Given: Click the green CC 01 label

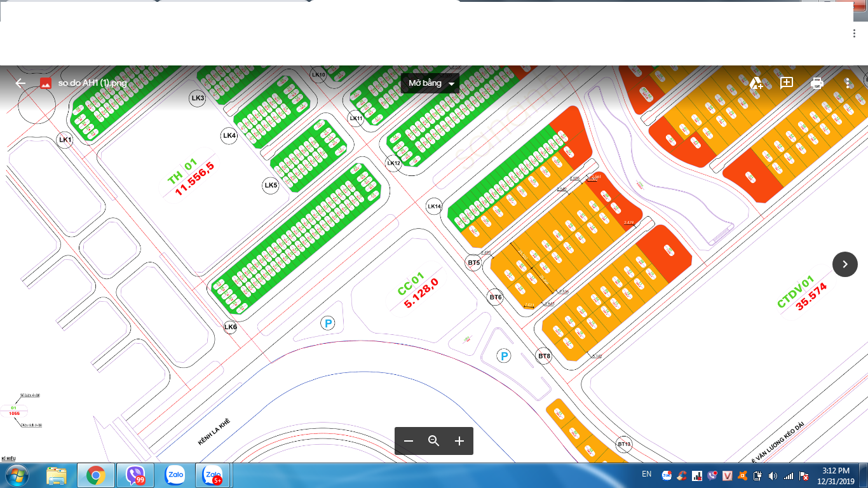Looking at the screenshot, I should pyautogui.click(x=410, y=284).
